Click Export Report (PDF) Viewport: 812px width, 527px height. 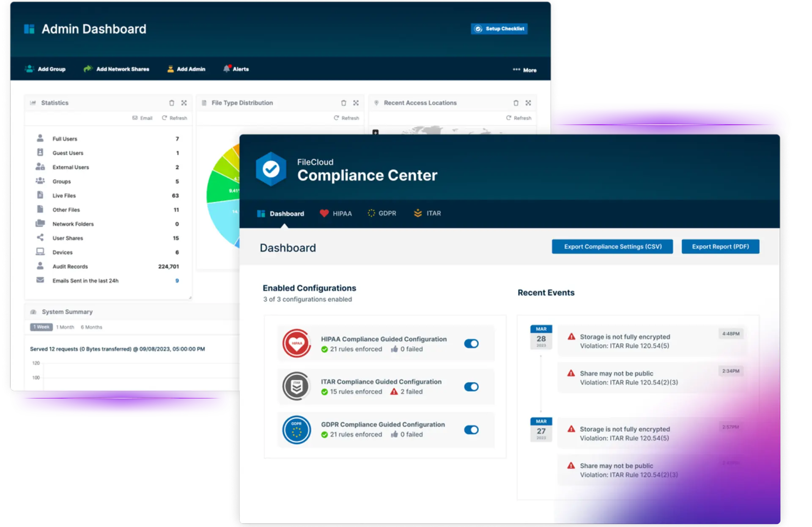720,247
